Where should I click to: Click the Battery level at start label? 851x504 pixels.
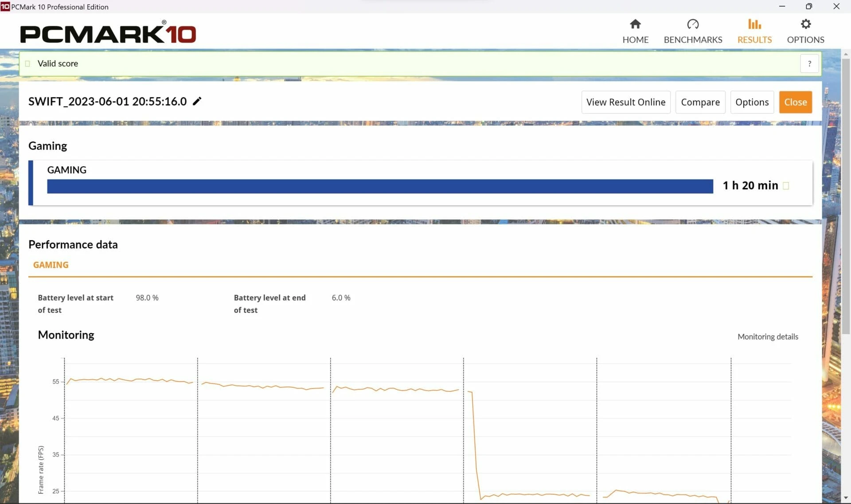tap(75, 304)
